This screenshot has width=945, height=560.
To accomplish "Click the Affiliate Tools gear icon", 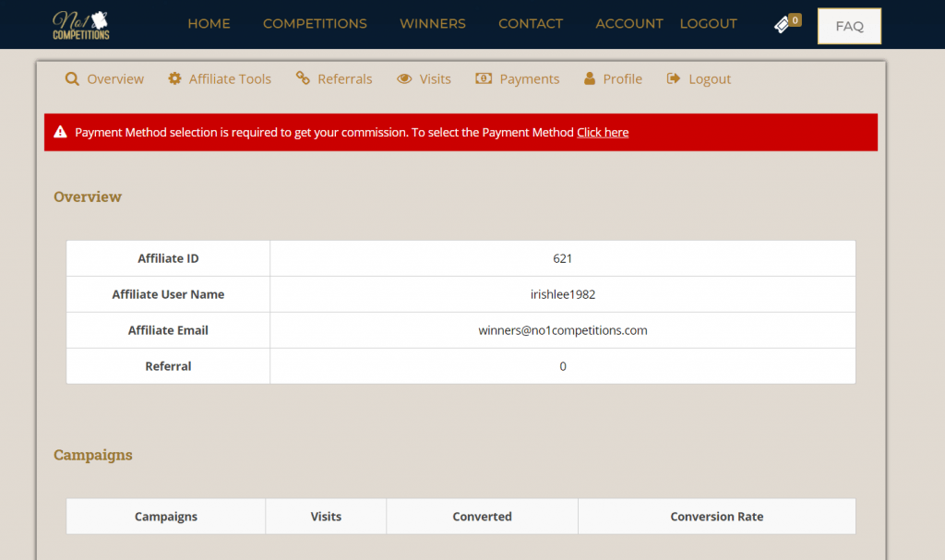I will tap(174, 78).
